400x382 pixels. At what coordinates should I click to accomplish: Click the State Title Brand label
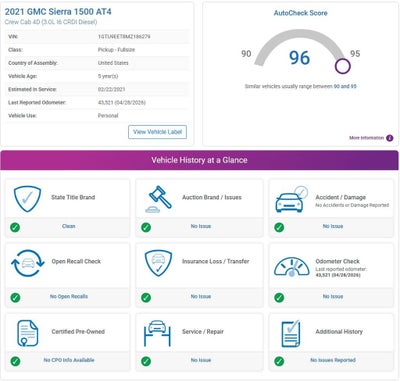[x=73, y=197]
